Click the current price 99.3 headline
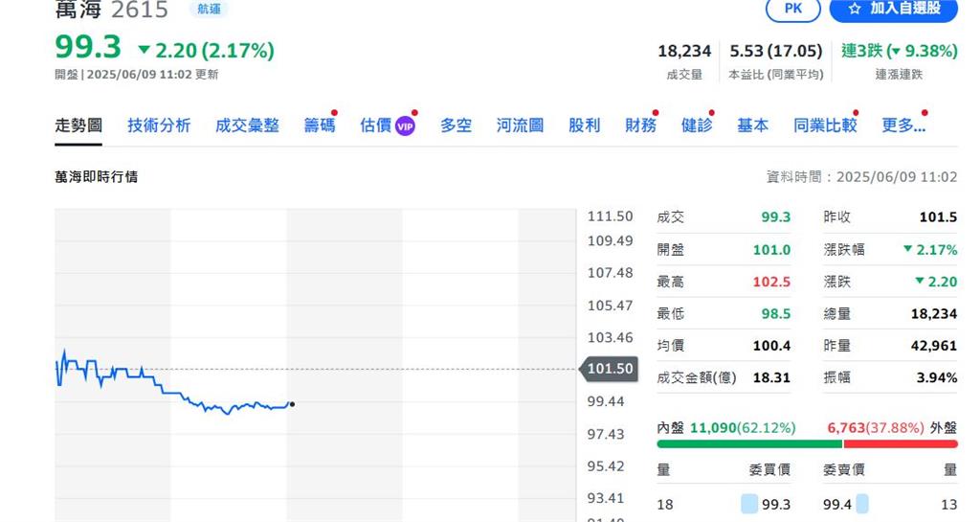 [88, 47]
